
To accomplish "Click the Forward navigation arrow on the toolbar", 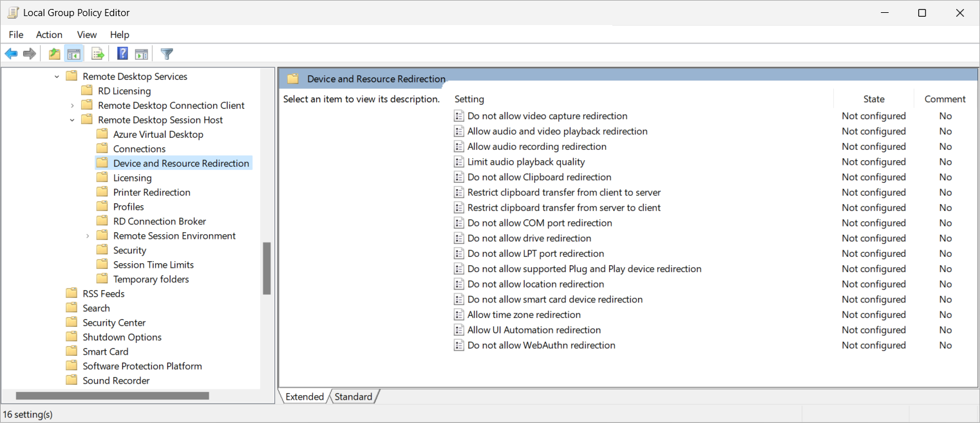I will [x=29, y=53].
